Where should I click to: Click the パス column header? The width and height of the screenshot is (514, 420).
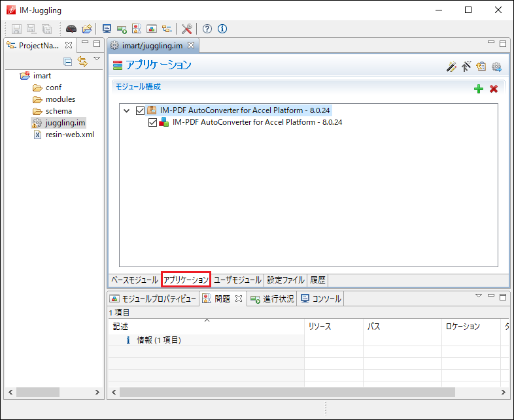pyautogui.click(x=402, y=326)
